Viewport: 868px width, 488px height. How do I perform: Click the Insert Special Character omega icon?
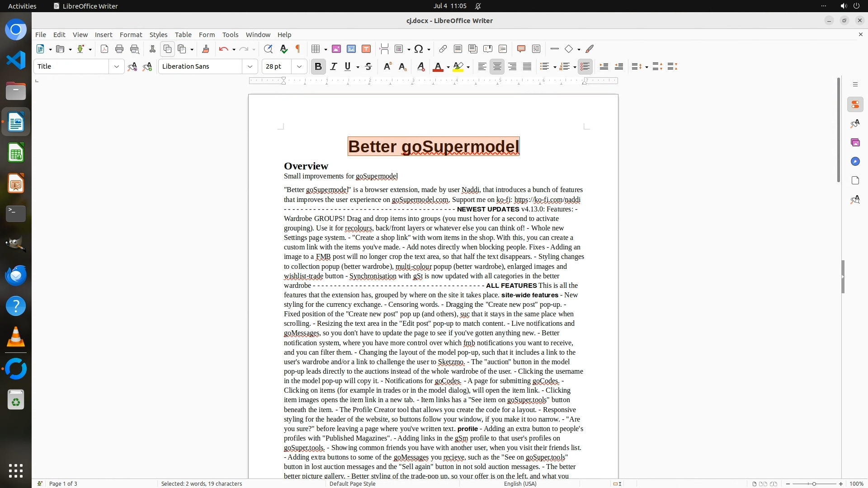[x=419, y=49]
